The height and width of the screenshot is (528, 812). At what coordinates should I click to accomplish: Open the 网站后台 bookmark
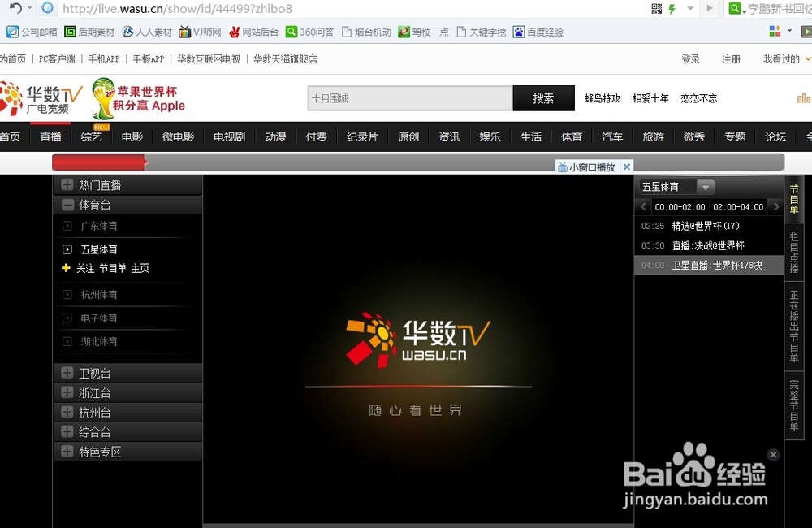253,32
